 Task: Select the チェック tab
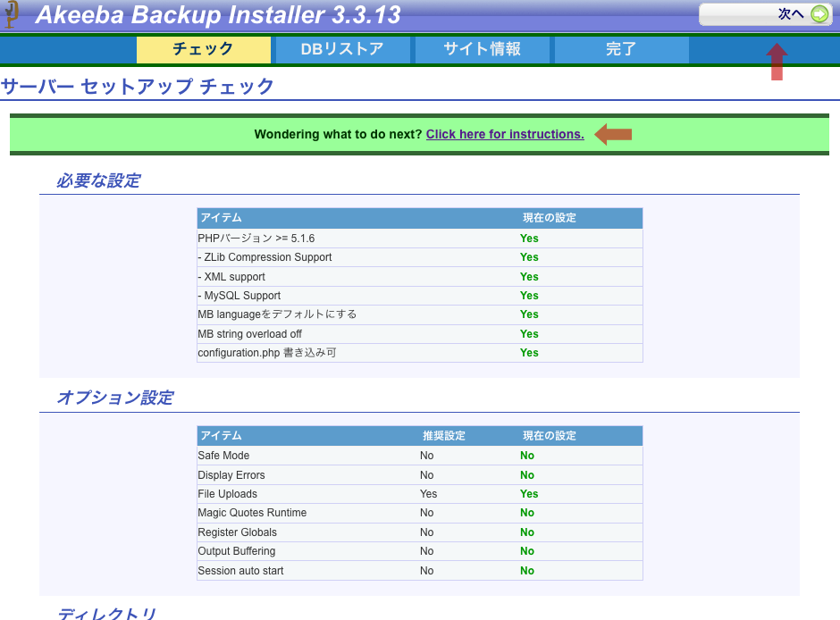203,50
